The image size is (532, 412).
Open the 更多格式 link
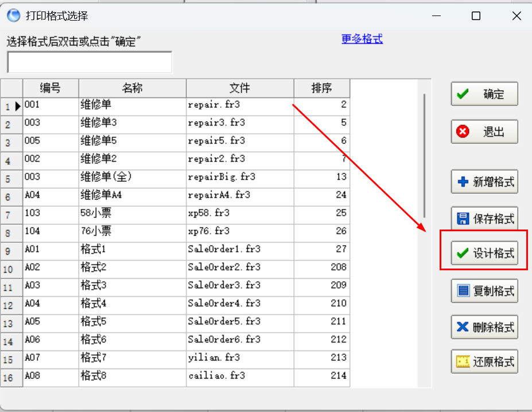coord(362,39)
